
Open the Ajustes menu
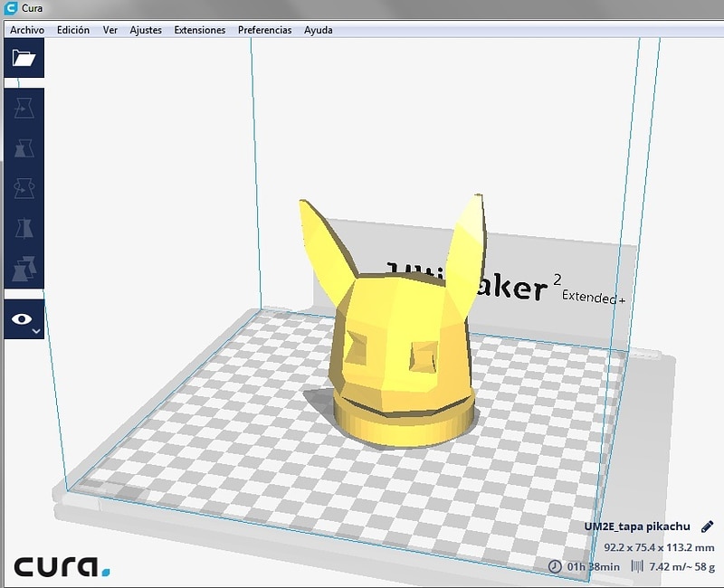pyautogui.click(x=146, y=30)
